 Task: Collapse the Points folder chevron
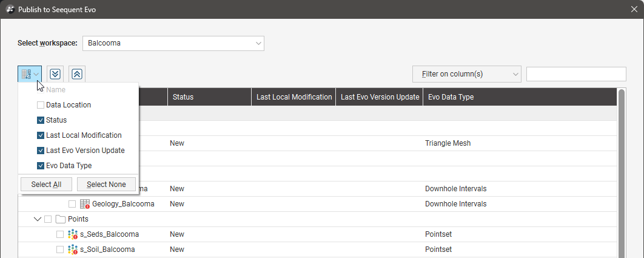[x=38, y=219]
